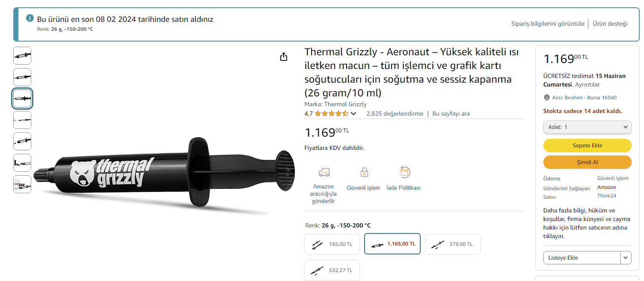Viewport: 644px width, 281px height.
Task: Click the secure transaction lock icon
Action: [363, 173]
